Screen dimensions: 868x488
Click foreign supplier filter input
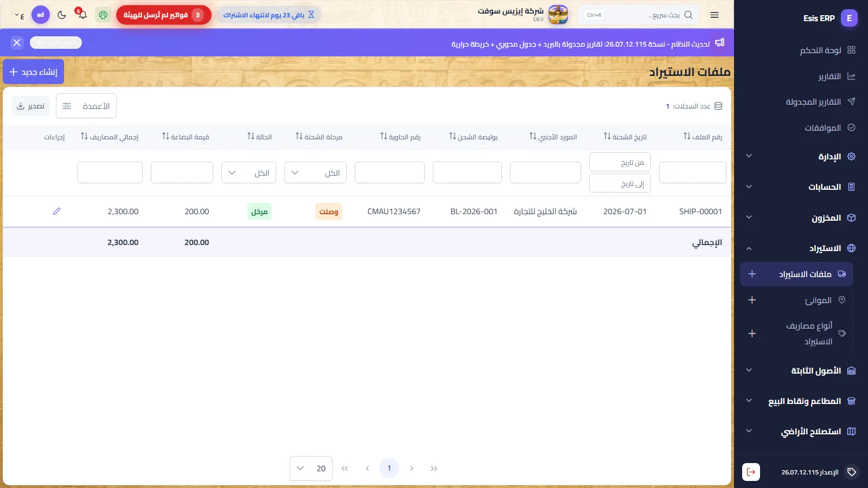coord(545,172)
